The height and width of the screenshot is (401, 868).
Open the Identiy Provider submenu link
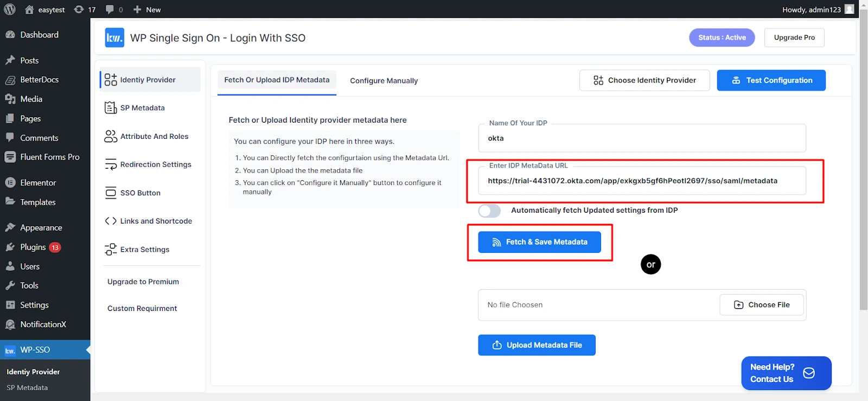pyautogui.click(x=33, y=372)
